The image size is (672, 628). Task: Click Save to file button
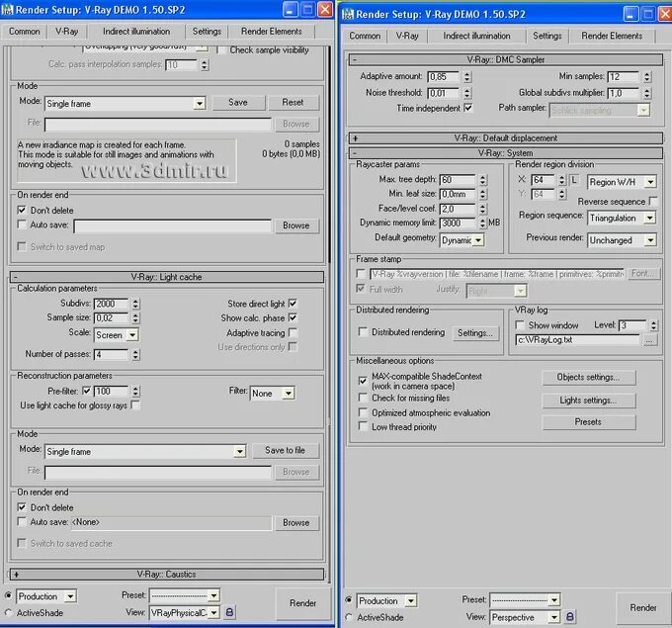tap(285, 450)
